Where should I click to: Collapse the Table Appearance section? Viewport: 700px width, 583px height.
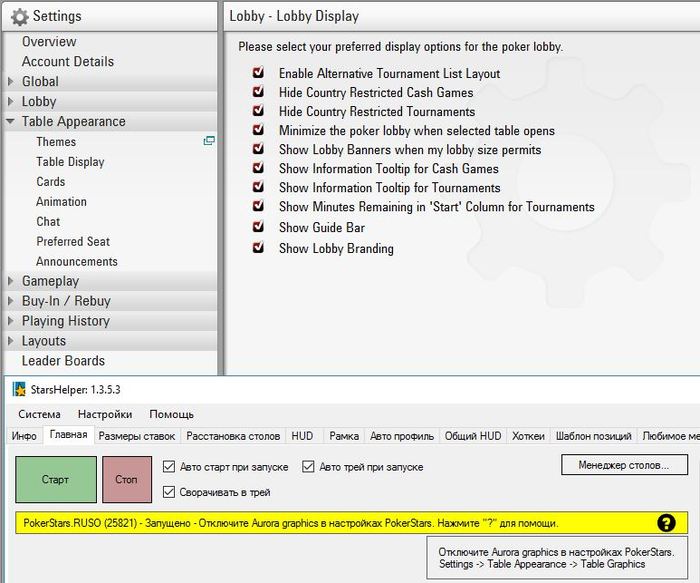coord(11,121)
